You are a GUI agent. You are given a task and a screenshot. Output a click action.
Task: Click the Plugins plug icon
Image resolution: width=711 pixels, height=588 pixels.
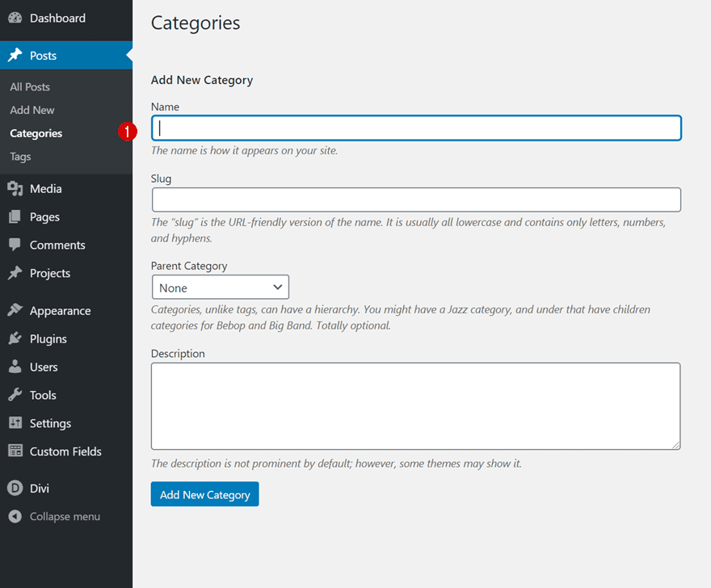[15, 338]
